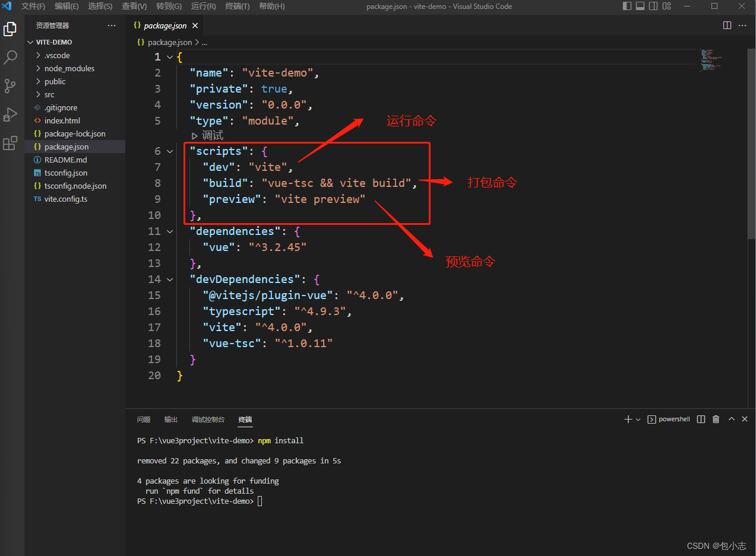Viewport: 756px width, 556px height.
Task: Focus the terminal prompt cursor
Action: (x=260, y=501)
